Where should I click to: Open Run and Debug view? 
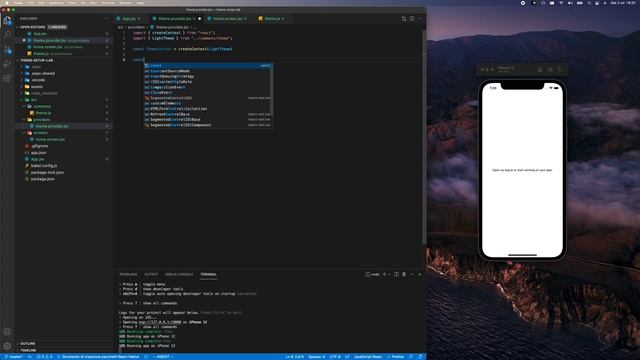pos(7,64)
